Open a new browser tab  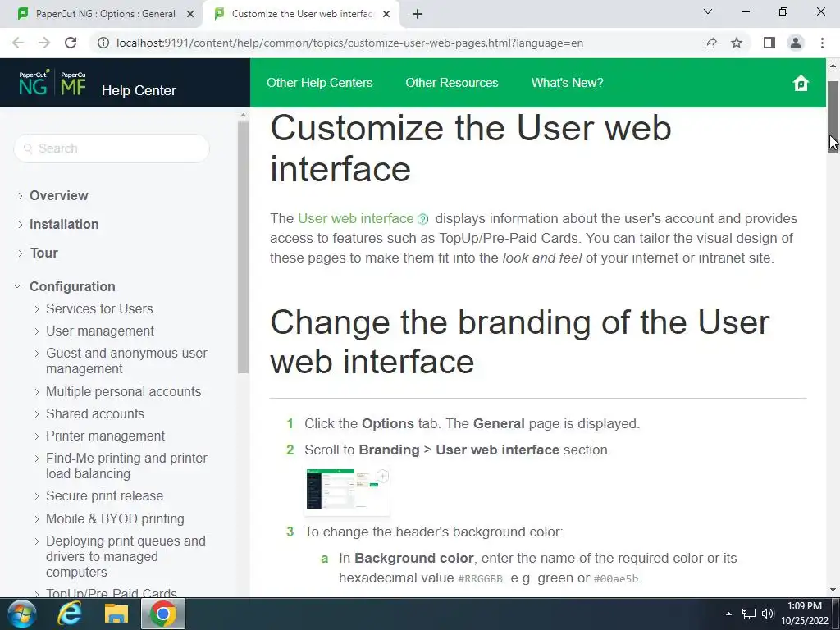click(x=418, y=14)
